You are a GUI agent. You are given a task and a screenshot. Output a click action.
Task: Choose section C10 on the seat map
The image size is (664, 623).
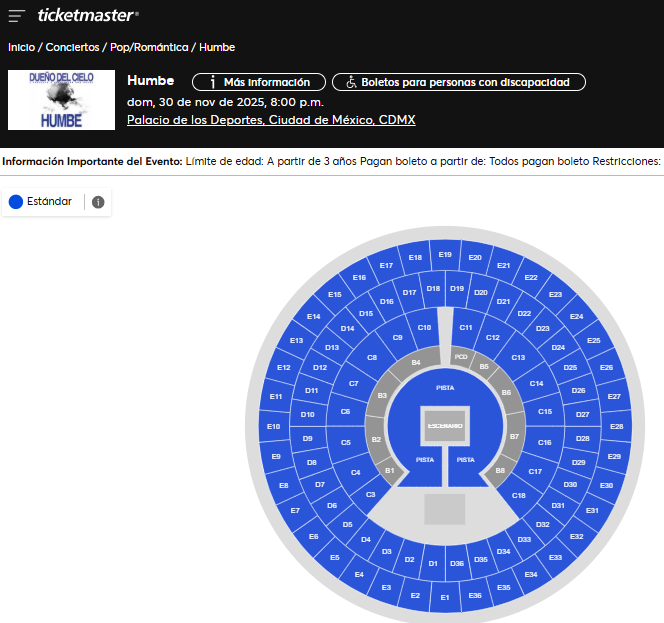pos(424,327)
